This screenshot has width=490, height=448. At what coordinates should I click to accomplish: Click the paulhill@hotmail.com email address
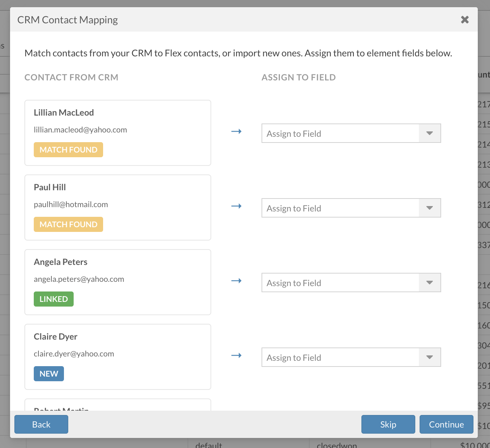(x=71, y=205)
